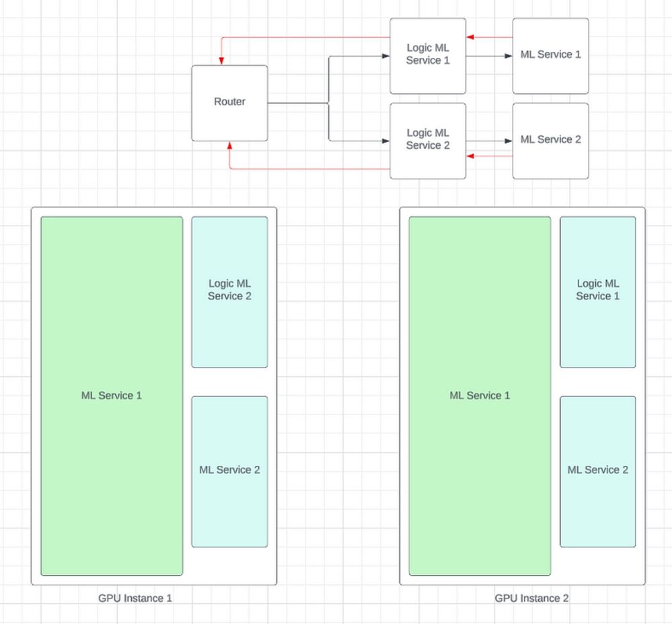
Task: Select Logic ML Service 1 block in GPU Instance 2
Action: click(598, 292)
